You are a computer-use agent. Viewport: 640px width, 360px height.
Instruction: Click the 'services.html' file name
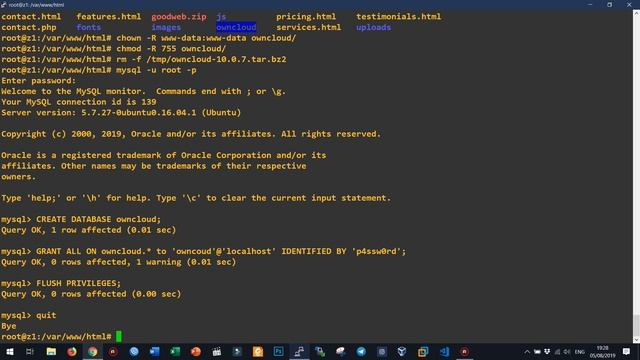309,27
